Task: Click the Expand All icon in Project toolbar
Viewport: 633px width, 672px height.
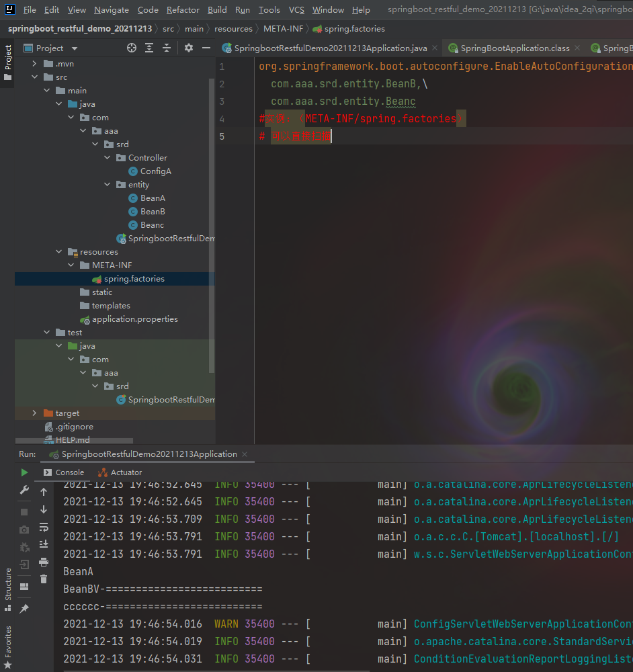Action: pyautogui.click(x=149, y=48)
